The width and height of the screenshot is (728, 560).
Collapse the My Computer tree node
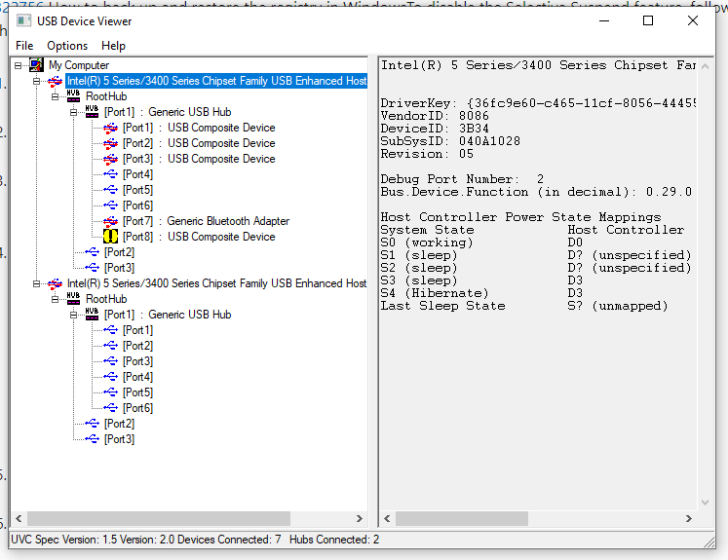(19, 65)
